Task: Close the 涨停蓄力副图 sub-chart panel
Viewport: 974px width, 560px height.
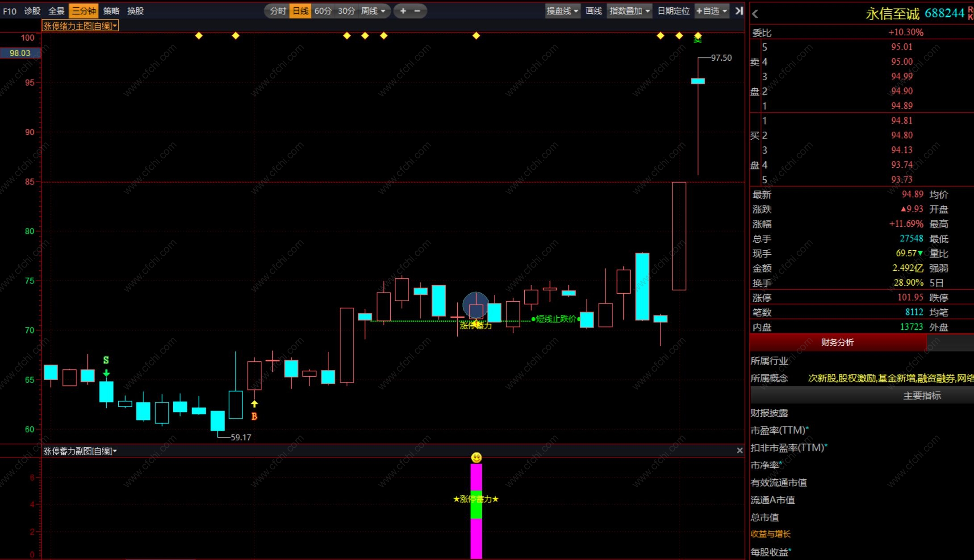Action: pos(740,451)
